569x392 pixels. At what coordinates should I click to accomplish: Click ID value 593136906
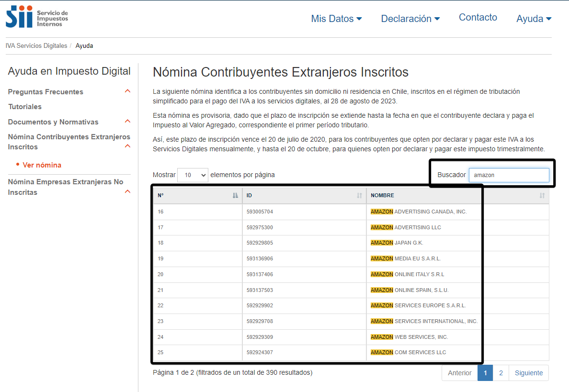[x=260, y=258]
